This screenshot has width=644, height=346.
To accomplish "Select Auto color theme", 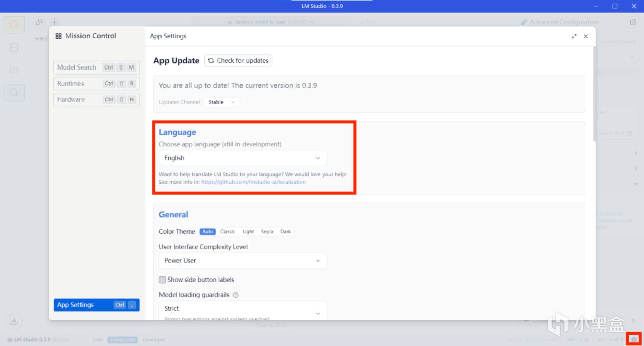I will [x=208, y=232].
